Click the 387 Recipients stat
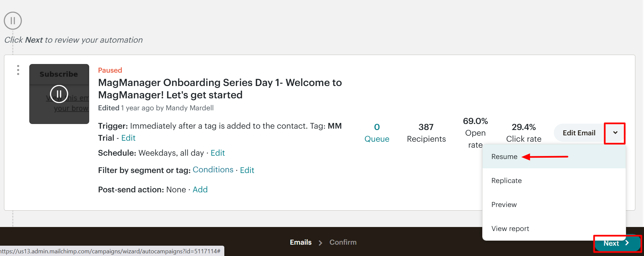Image resolution: width=644 pixels, height=256 pixels. [x=426, y=133]
